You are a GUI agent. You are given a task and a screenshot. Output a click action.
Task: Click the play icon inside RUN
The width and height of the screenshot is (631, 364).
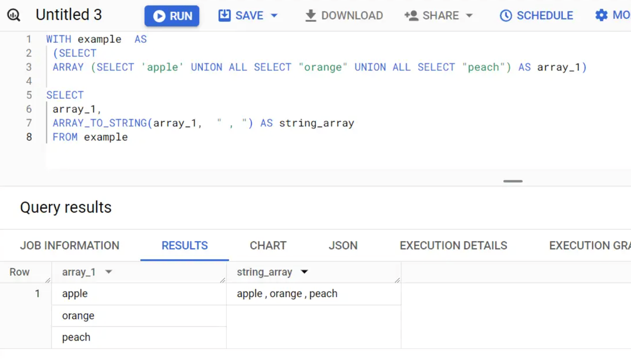pos(159,16)
